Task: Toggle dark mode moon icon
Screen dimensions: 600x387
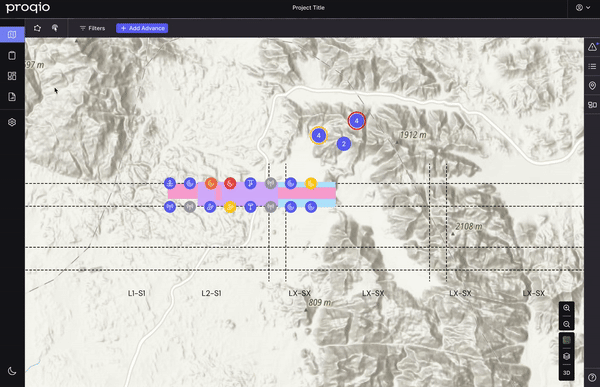Action: coord(12,371)
